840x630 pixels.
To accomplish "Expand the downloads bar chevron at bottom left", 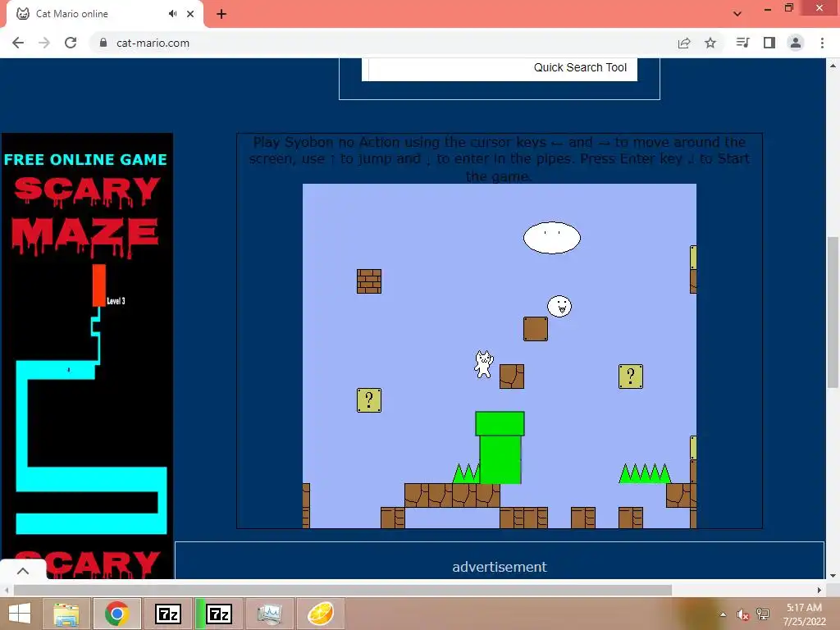I will [x=22, y=571].
